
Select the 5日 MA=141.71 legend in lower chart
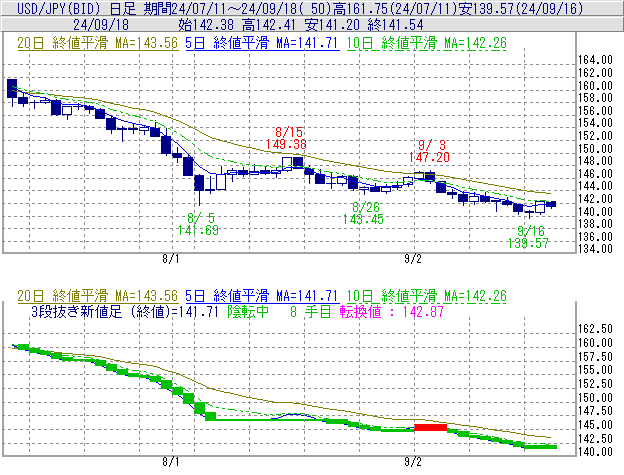262,296
